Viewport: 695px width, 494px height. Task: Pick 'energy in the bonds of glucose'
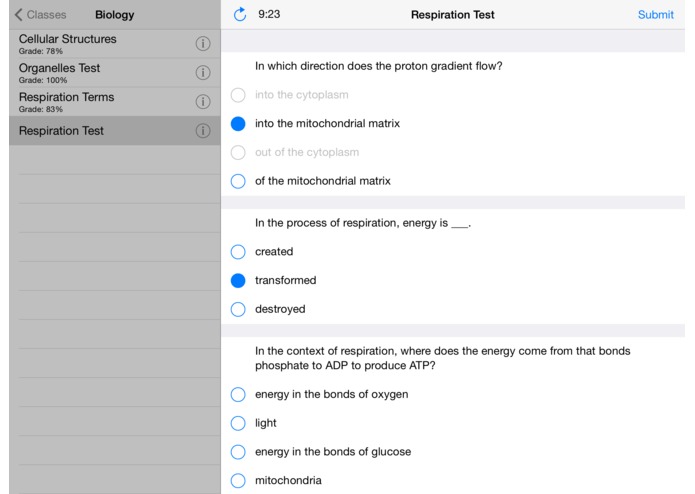[238, 452]
